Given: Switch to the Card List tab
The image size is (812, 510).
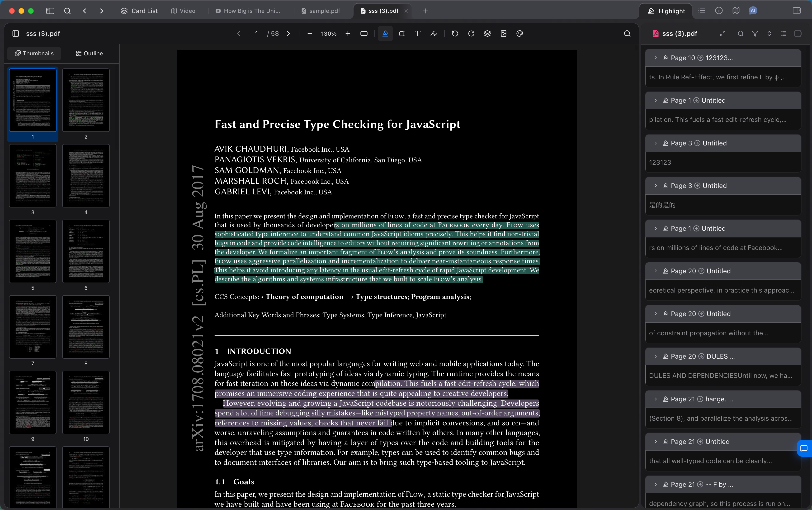Looking at the screenshot, I should (139, 11).
